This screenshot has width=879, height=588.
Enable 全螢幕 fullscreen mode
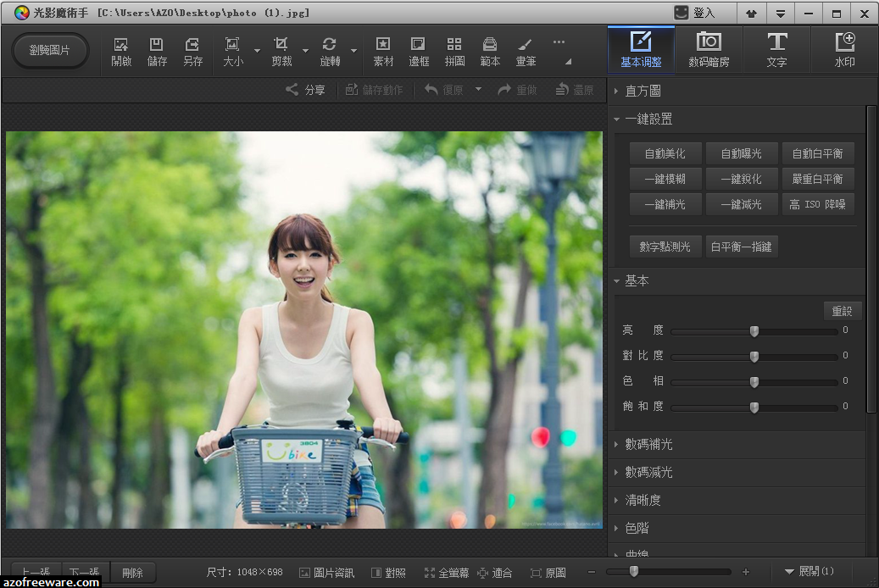(447, 572)
